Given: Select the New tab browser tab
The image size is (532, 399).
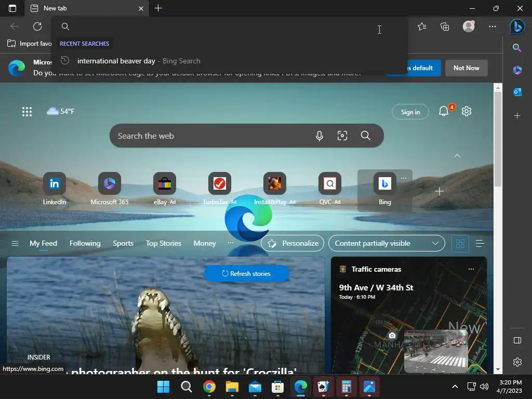Looking at the screenshot, I should pos(87,8).
